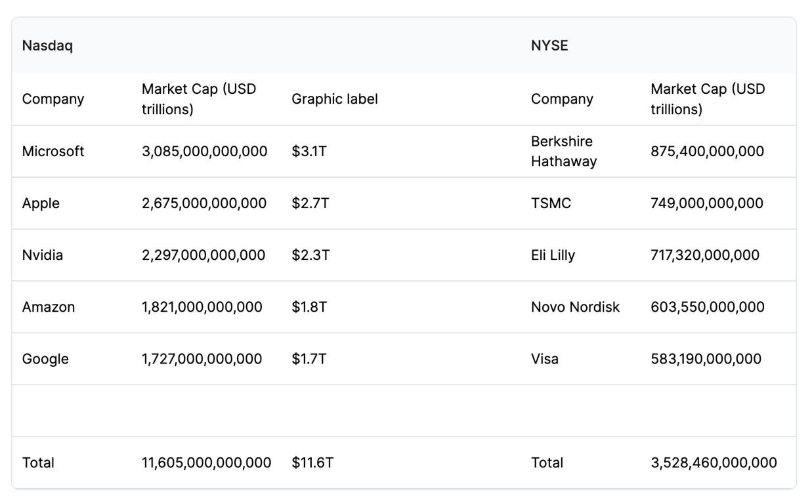This screenshot has height=504, width=812.
Task: Select Visa market cap 583,190,000,000
Action: click(x=706, y=359)
